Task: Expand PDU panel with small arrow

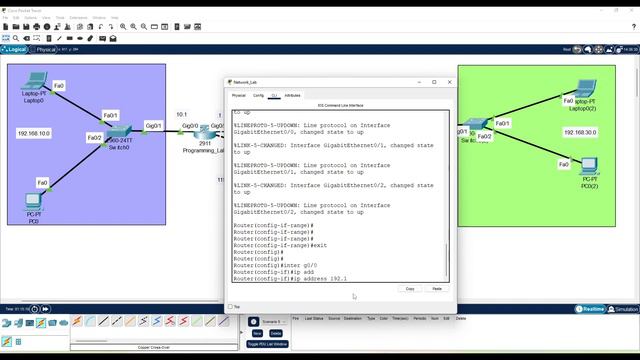Action: [x=242, y=332]
